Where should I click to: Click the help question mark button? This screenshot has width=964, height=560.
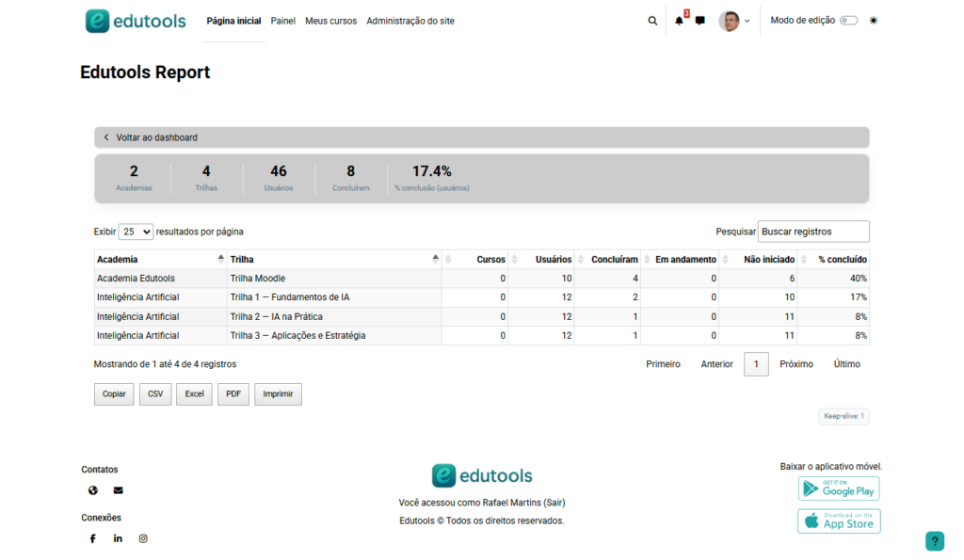[x=934, y=541]
